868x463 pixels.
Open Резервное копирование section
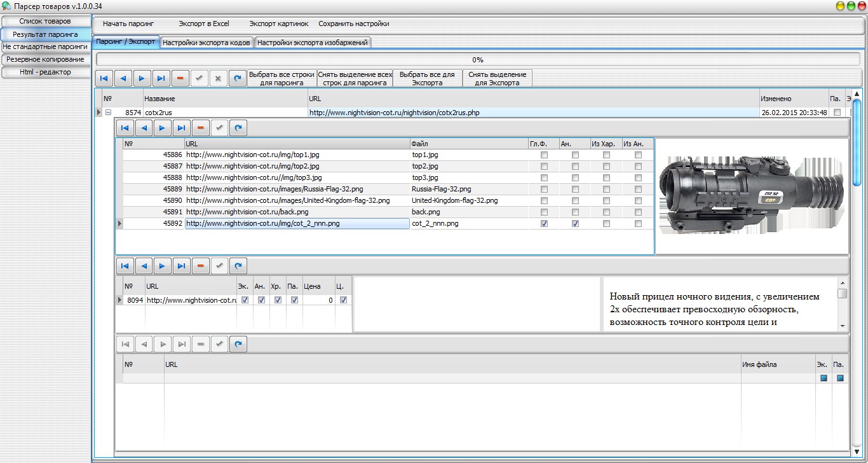[45, 59]
